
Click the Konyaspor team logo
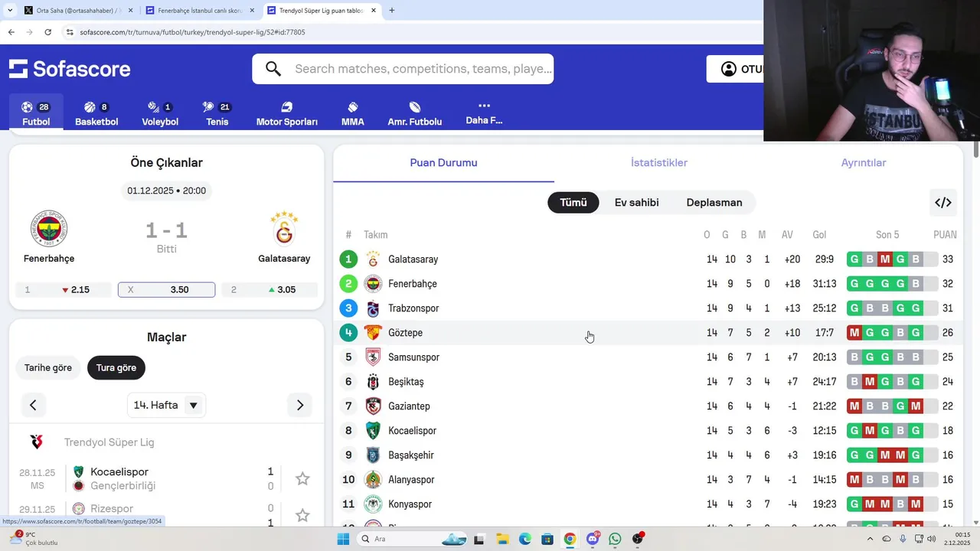(373, 504)
